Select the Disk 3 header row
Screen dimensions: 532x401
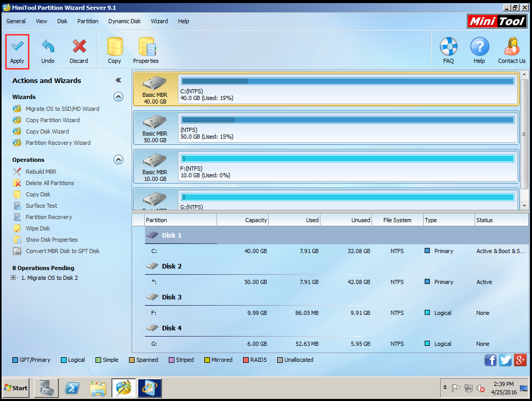336,297
